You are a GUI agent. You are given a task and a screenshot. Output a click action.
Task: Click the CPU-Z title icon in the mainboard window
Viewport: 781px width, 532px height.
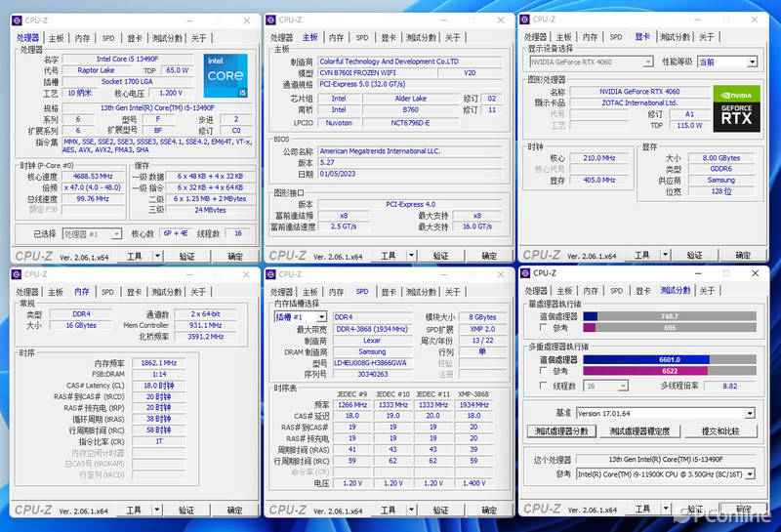[271, 20]
